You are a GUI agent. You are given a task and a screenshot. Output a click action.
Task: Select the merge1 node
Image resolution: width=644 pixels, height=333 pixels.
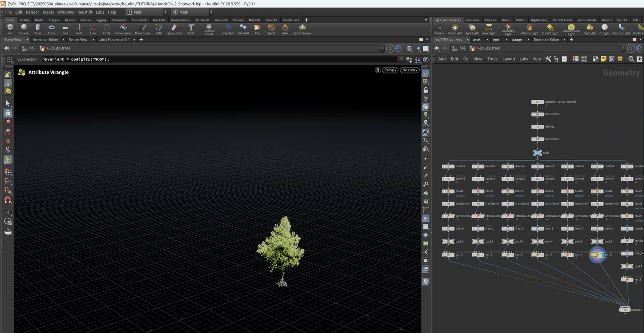(625, 309)
